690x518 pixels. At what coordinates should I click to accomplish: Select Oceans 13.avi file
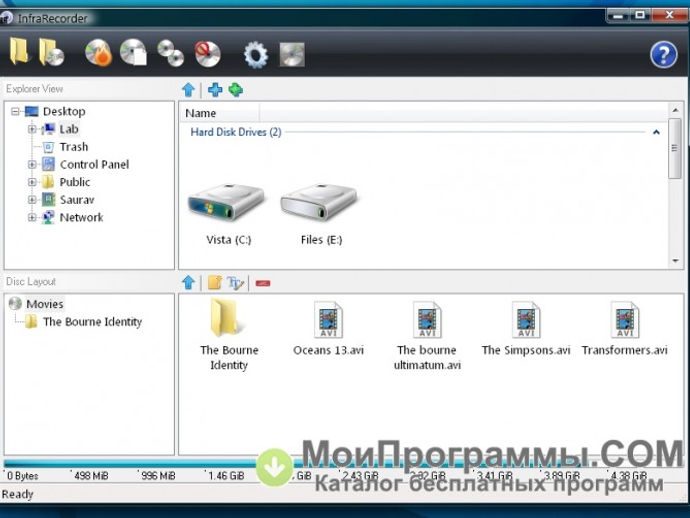(328, 328)
